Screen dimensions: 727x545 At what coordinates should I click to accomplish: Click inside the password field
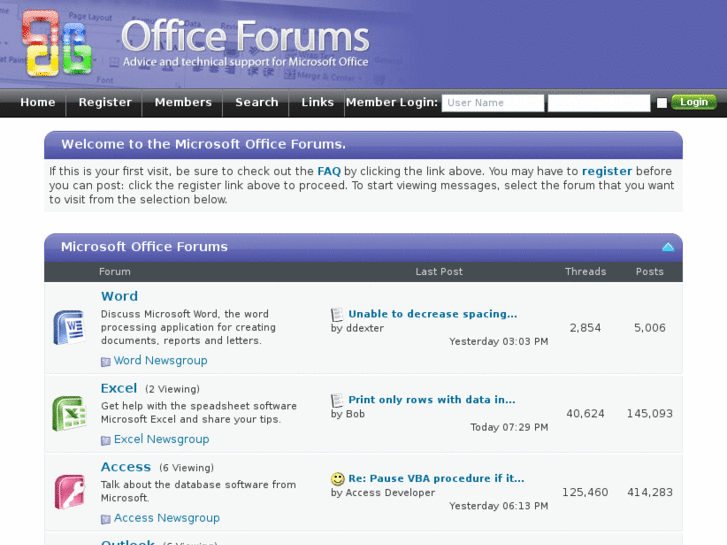click(599, 103)
